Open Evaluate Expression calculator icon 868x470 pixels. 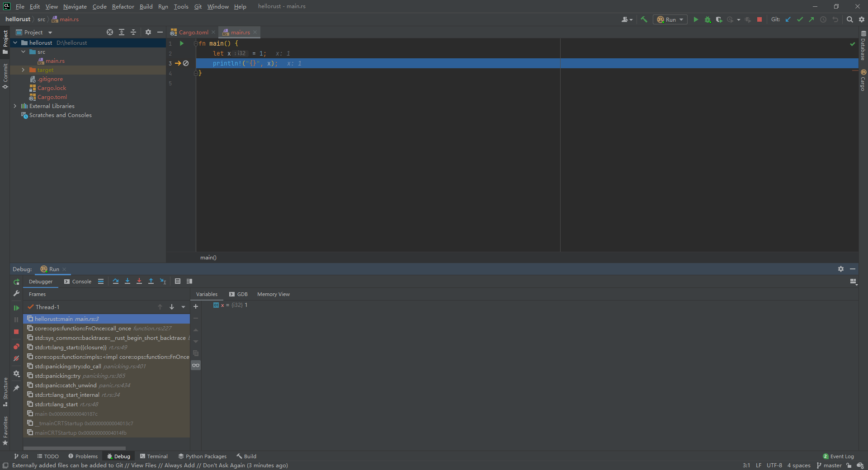(x=178, y=281)
